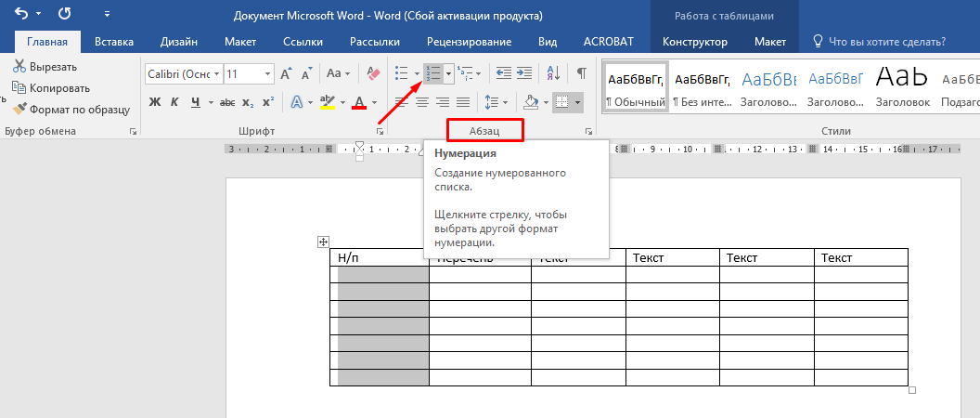
Task: Open the ACROBAT tab
Action: pyautogui.click(x=608, y=42)
